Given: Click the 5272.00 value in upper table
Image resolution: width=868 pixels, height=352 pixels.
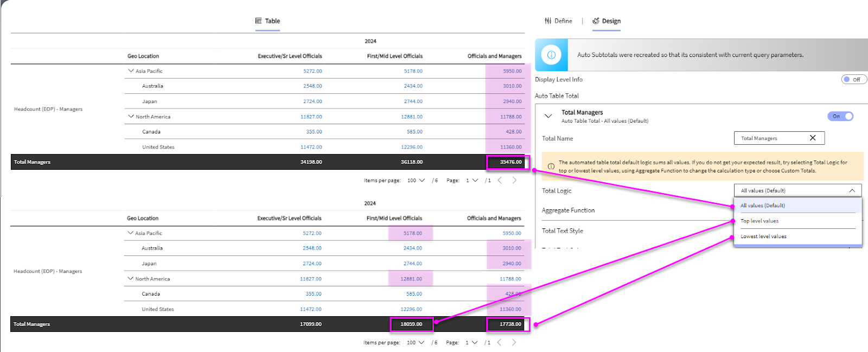Looking at the screenshot, I should (312, 71).
